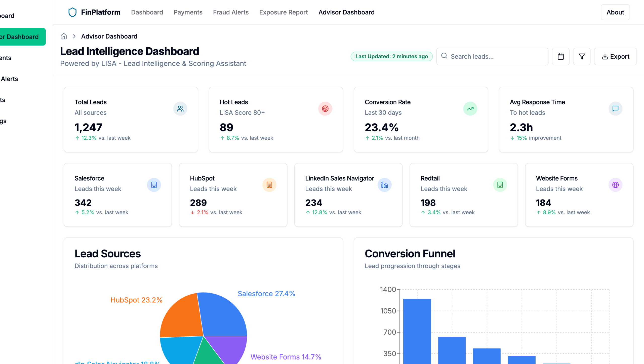Click the Hot Leads target icon
This screenshot has width=644, height=364.
click(325, 109)
